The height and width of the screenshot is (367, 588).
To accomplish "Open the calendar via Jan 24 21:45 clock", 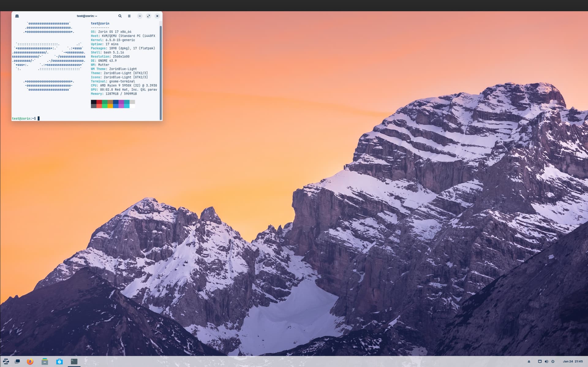I will [x=572, y=361].
